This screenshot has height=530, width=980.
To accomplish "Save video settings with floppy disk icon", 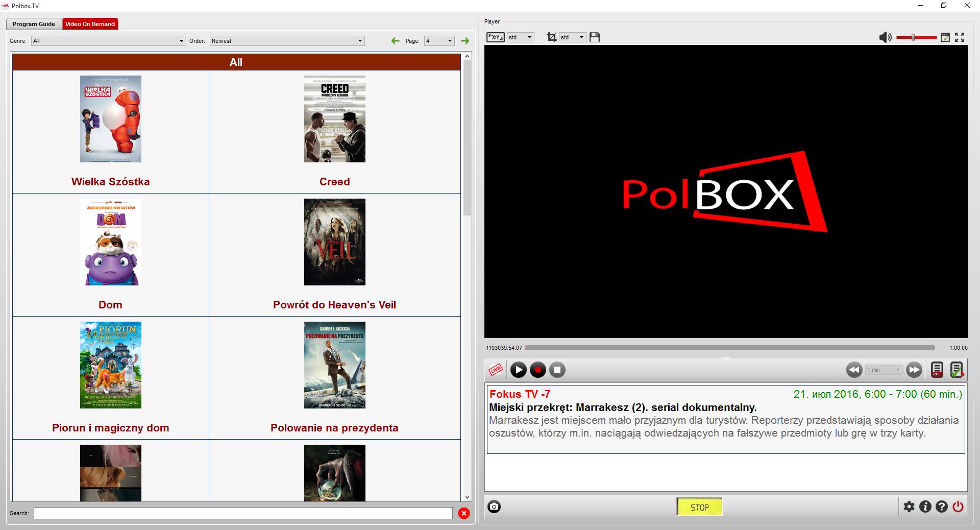I will click(595, 37).
